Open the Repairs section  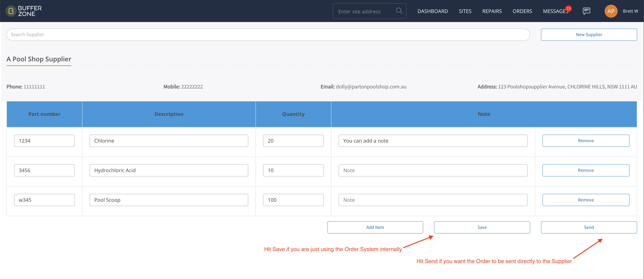click(x=492, y=11)
